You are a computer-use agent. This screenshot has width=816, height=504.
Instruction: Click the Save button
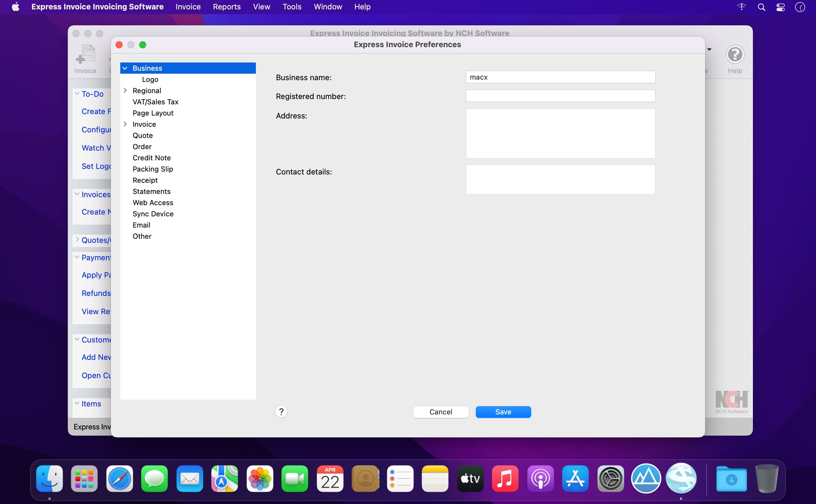click(x=503, y=412)
